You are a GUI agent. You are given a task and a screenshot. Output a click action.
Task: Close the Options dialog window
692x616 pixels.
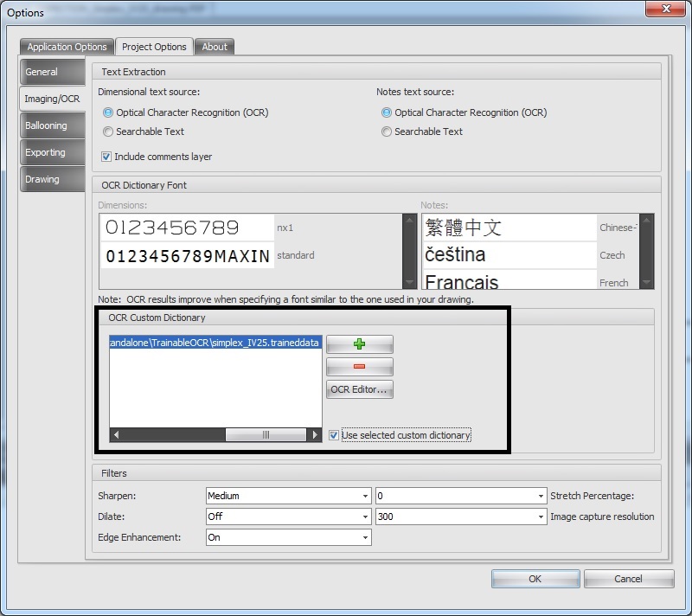pyautogui.click(x=663, y=11)
